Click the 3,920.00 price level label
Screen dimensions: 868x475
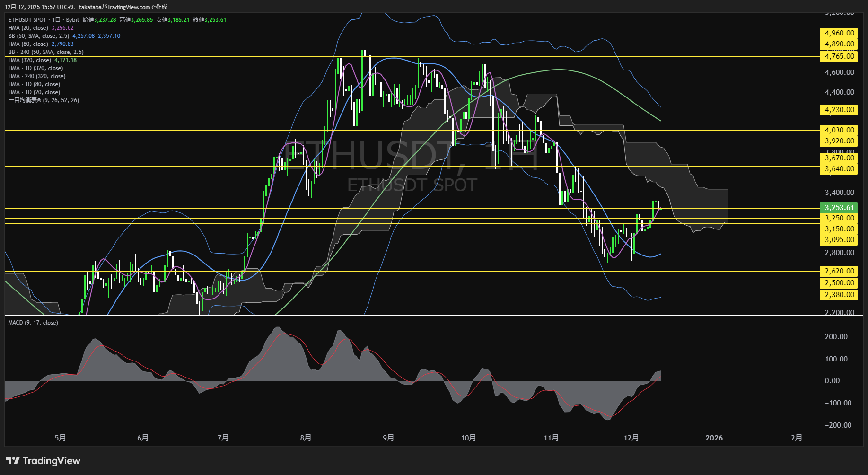pos(839,141)
